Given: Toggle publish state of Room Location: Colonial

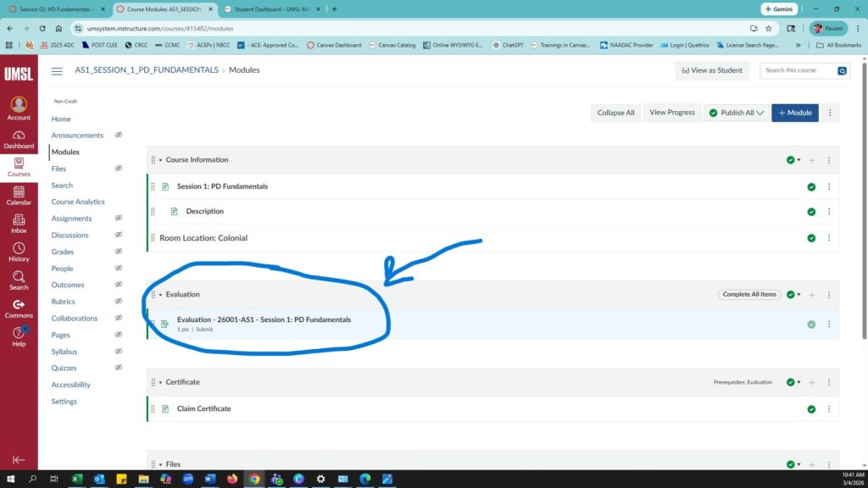Looking at the screenshot, I should [x=811, y=238].
